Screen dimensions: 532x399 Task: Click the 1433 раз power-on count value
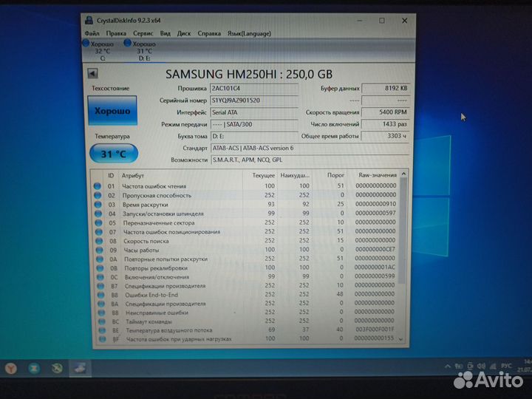click(386, 124)
